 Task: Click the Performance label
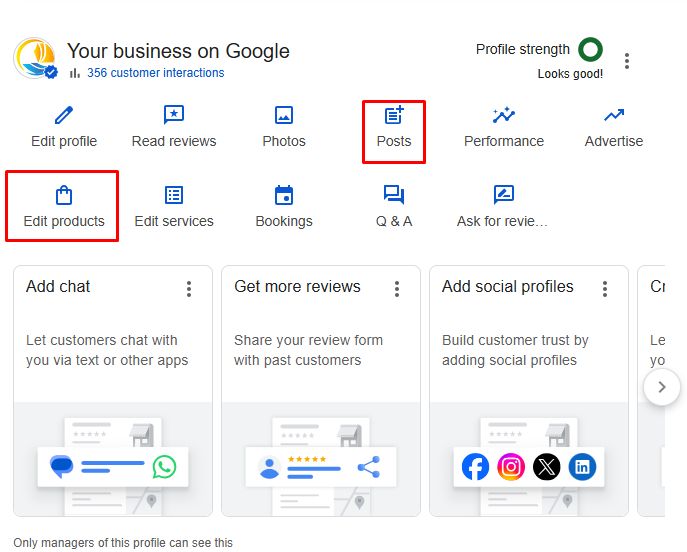tap(504, 141)
